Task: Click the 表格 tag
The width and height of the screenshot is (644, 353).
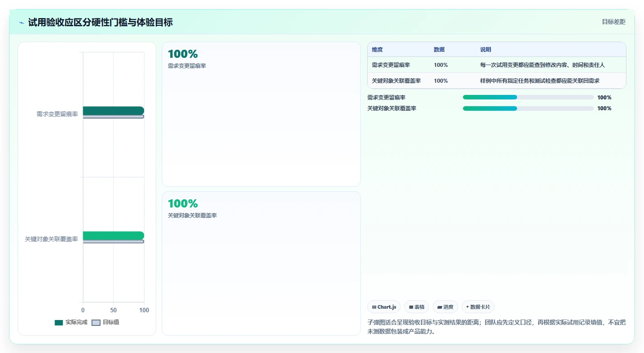Action: 416,307
